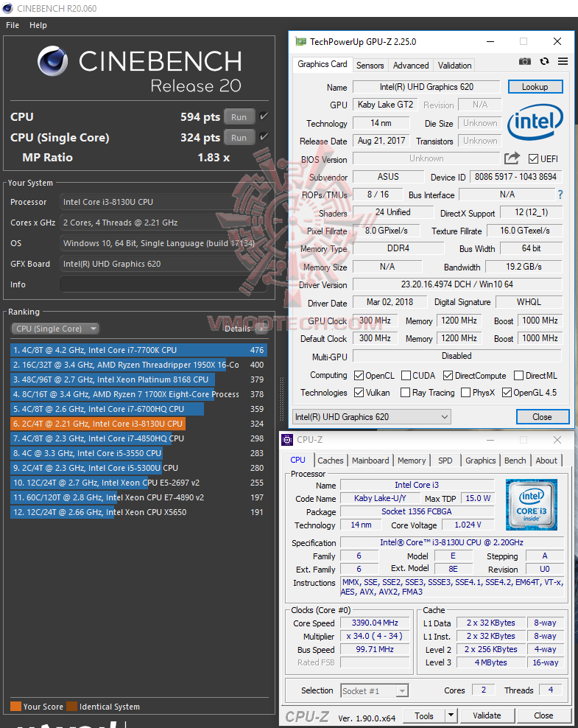
Task: Run the CPU (Single Core) benchmark
Action: click(239, 138)
